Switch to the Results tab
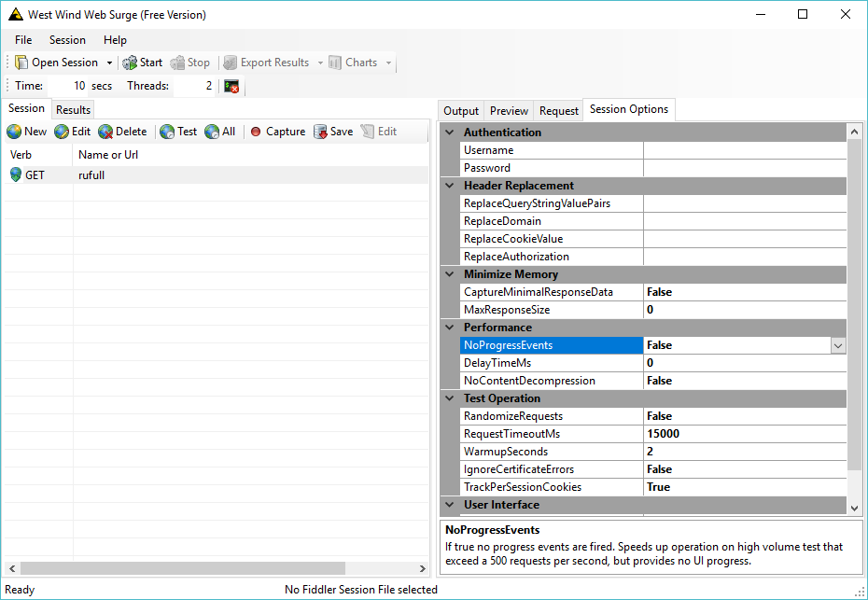Screen dimensions: 868x600 coord(73,109)
